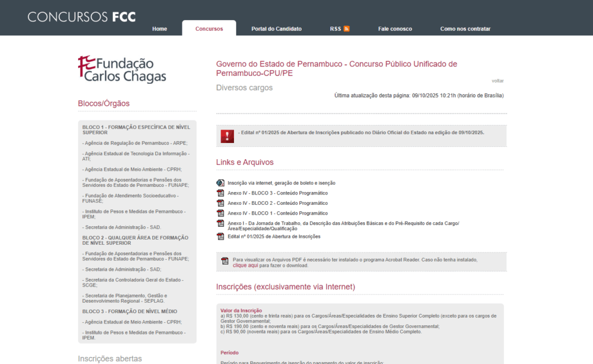Click the orange RSS feed icon
Screen dimensions: 593x364
click(x=347, y=28)
